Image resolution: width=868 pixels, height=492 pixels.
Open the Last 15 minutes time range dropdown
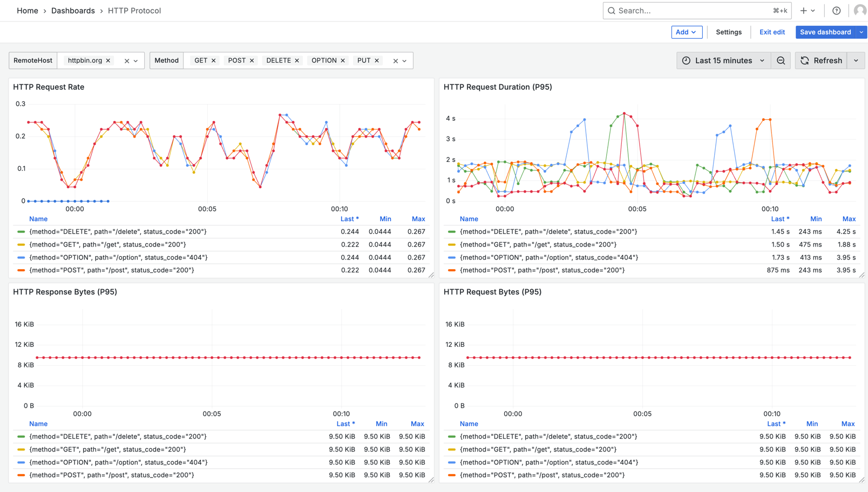point(723,60)
